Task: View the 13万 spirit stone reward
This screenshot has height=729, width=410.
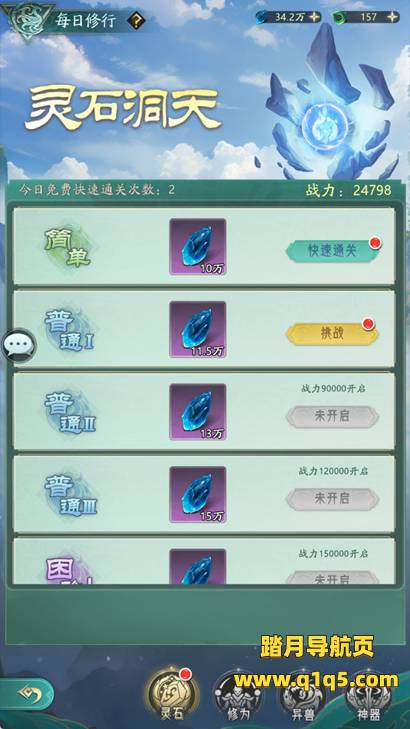Action: 198,412
